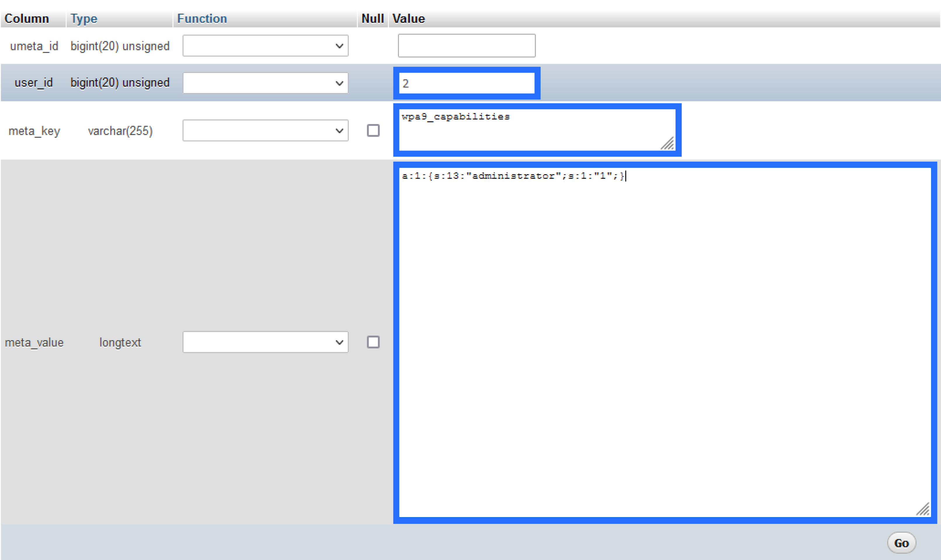The height and width of the screenshot is (560, 941).
Task: Click the umeta_id value input field
Action: click(467, 45)
